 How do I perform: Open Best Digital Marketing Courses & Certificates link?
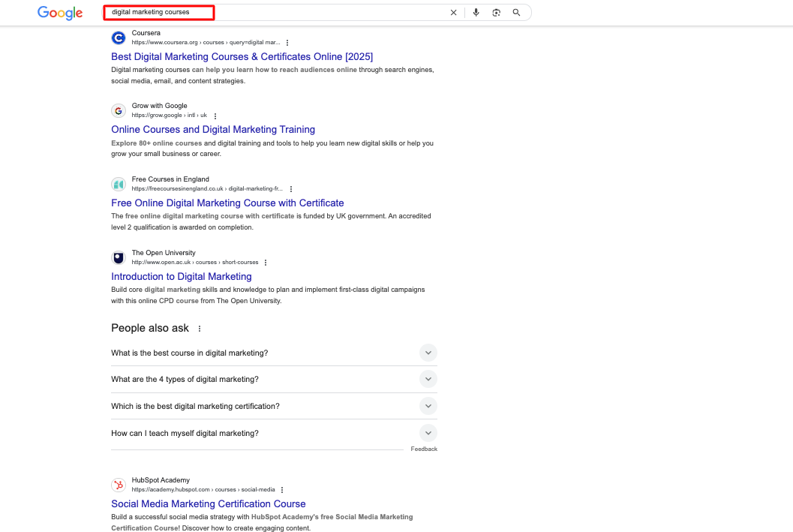click(242, 56)
